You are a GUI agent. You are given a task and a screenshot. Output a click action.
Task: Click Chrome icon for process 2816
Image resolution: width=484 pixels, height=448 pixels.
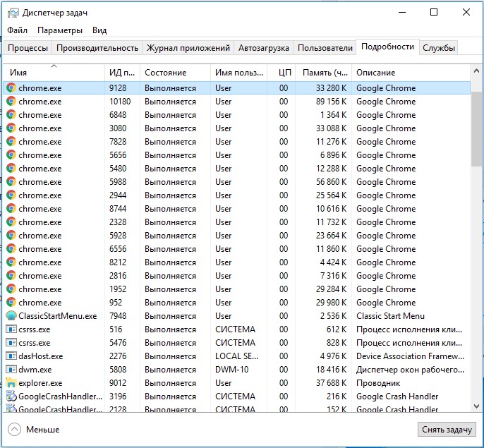click(x=11, y=276)
